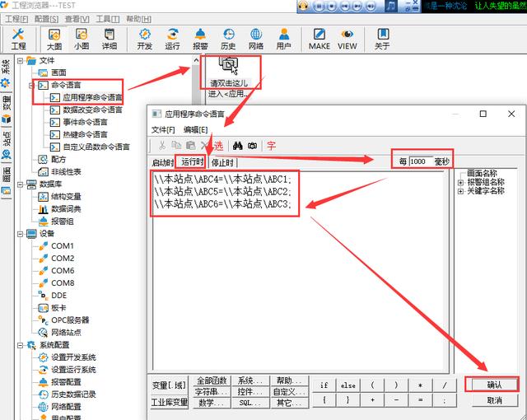Viewport: 527px width, 420px height.
Task: Click the binoculars find icon
Action: coord(238,146)
